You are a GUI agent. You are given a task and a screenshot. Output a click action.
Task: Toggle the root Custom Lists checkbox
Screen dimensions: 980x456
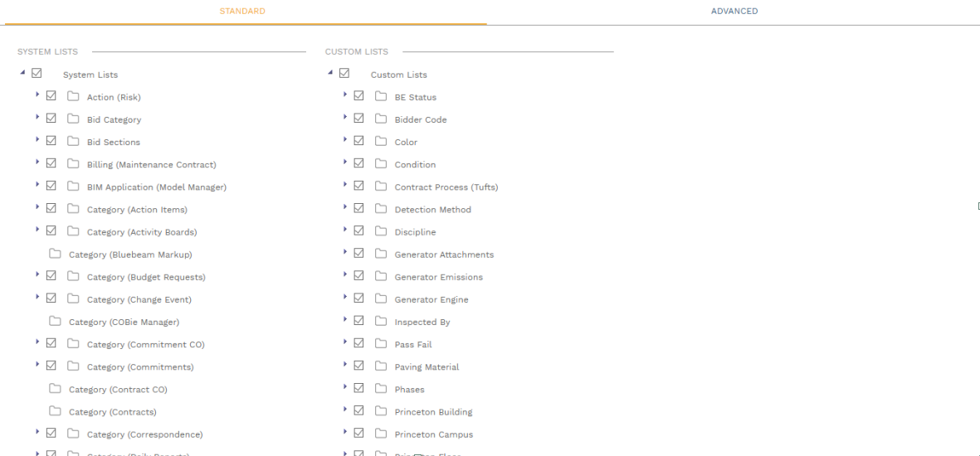pyautogui.click(x=344, y=74)
